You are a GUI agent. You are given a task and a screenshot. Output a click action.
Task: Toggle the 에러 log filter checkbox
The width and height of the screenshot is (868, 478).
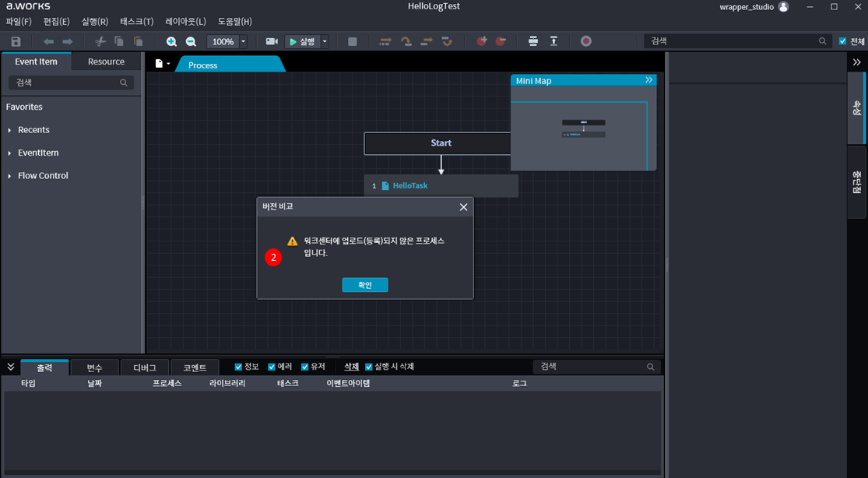(272, 367)
